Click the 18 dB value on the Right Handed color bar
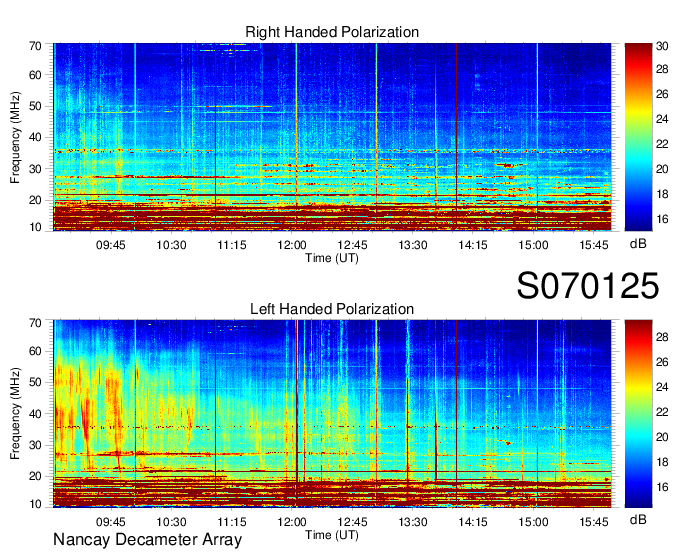Image resolution: width=680 pixels, height=552 pixels. pyautogui.click(x=662, y=194)
